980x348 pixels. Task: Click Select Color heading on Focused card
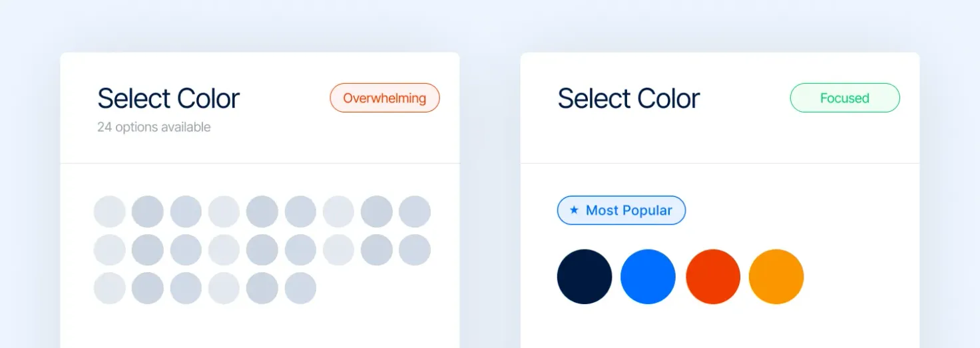(628, 99)
